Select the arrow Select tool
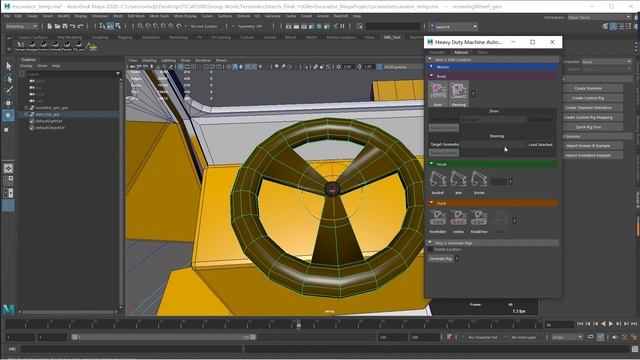 point(9,66)
